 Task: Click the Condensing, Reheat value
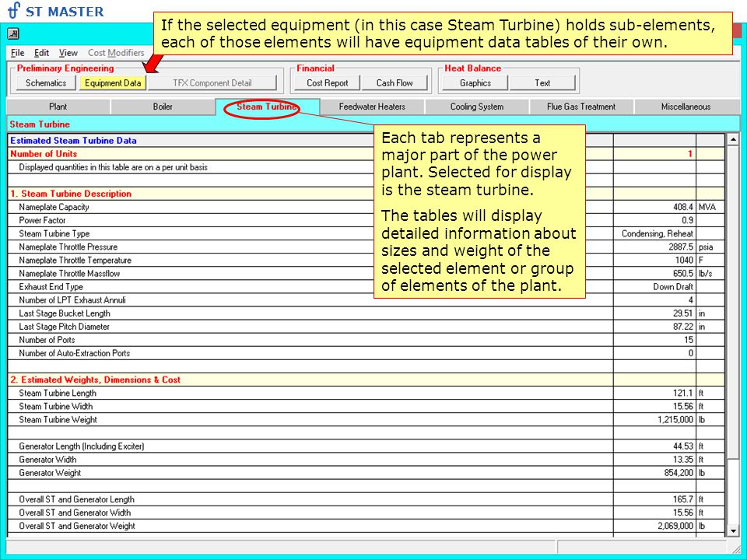click(x=658, y=234)
